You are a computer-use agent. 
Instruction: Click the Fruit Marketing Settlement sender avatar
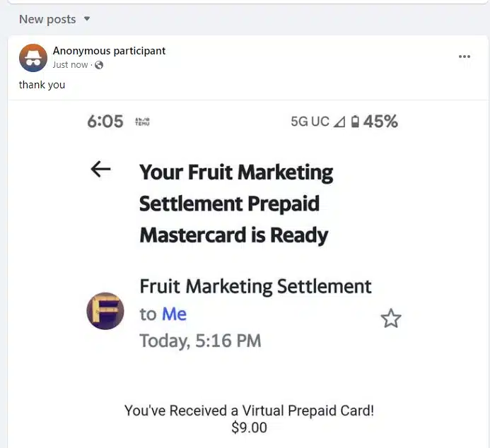(105, 311)
